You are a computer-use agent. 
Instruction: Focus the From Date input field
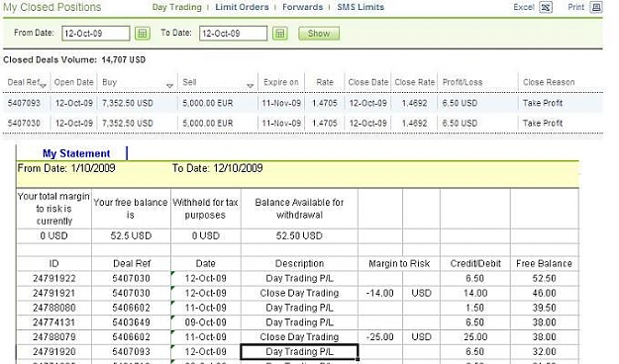[96, 34]
